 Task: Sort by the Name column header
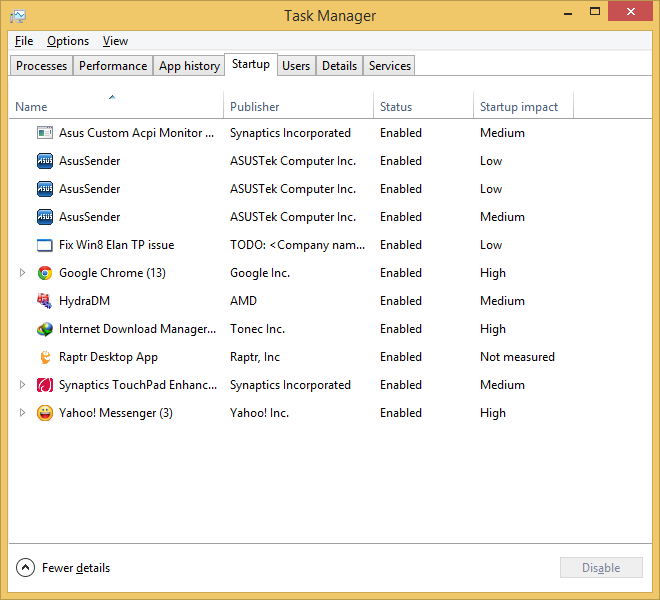[x=116, y=107]
